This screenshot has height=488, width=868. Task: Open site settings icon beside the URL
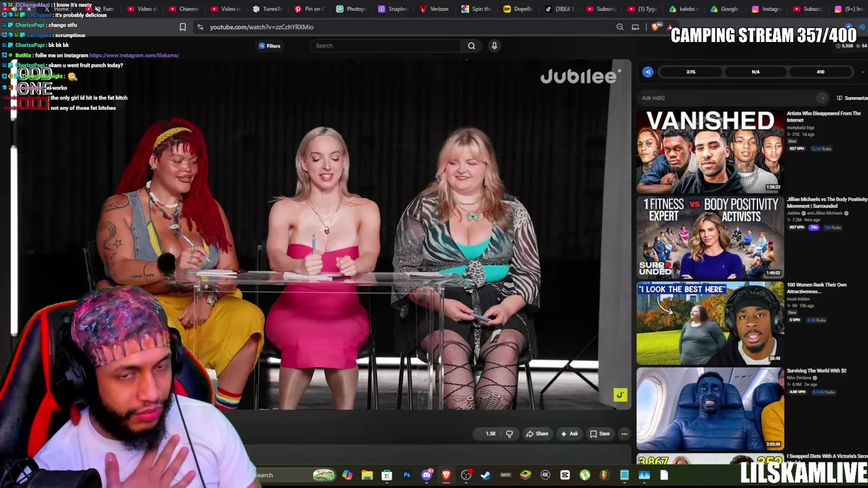(x=200, y=27)
